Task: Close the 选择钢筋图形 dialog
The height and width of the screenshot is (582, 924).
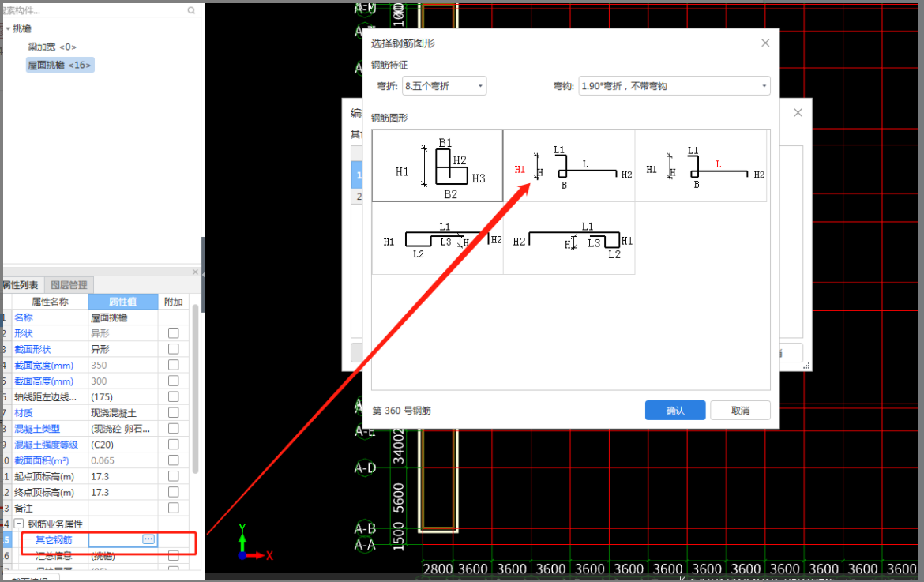Action: pyautogui.click(x=765, y=43)
